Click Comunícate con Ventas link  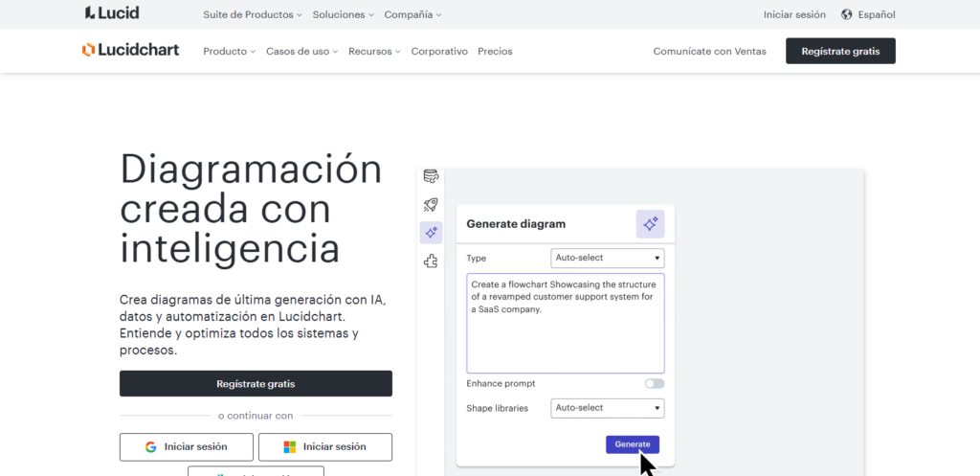pos(709,52)
